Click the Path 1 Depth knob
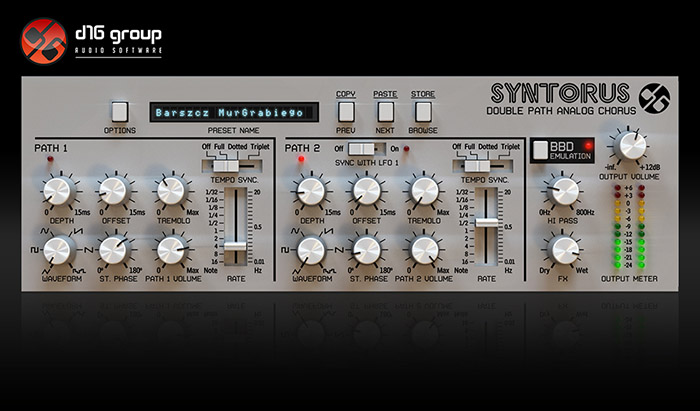The image size is (700, 411). [x=58, y=191]
